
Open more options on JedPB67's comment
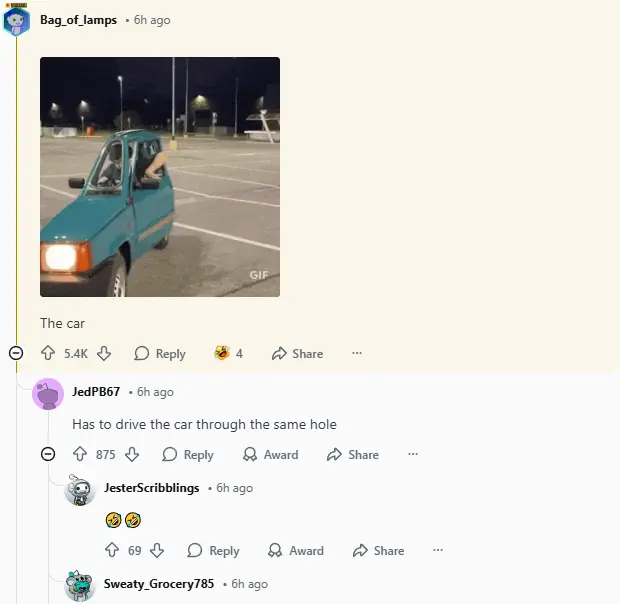click(x=413, y=454)
